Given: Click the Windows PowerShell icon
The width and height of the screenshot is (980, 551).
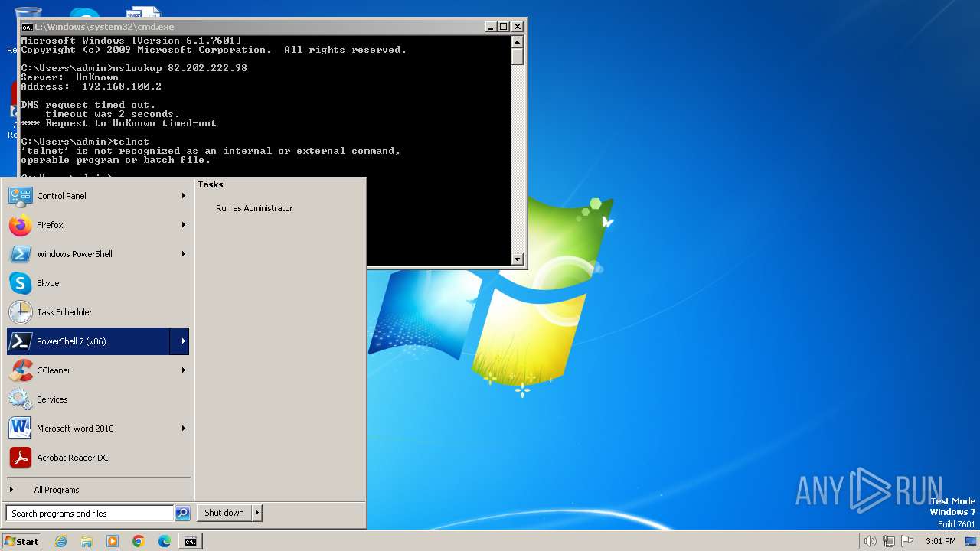Looking at the screenshot, I should point(20,254).
